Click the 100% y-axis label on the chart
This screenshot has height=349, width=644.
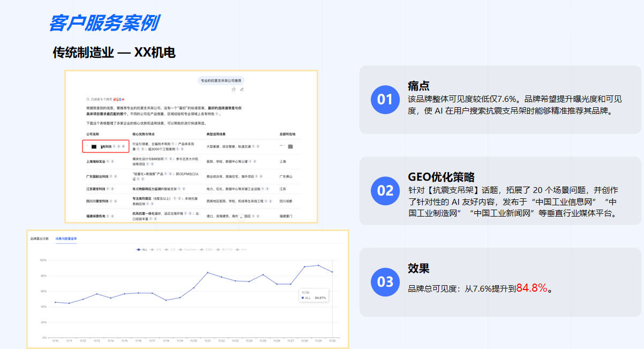43,260
